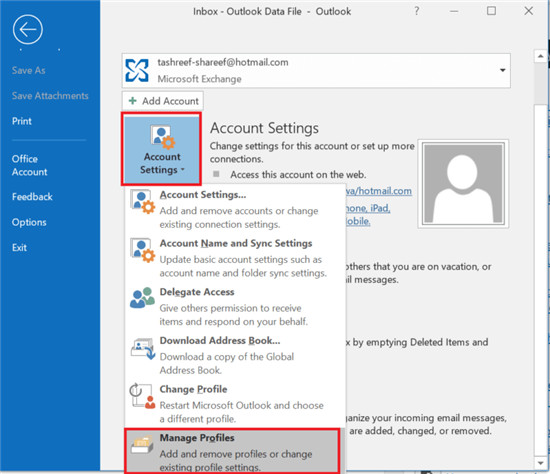This screenshot has height=474, width=550.
Task: Click the profile photo placeholder
Action: 463,184
